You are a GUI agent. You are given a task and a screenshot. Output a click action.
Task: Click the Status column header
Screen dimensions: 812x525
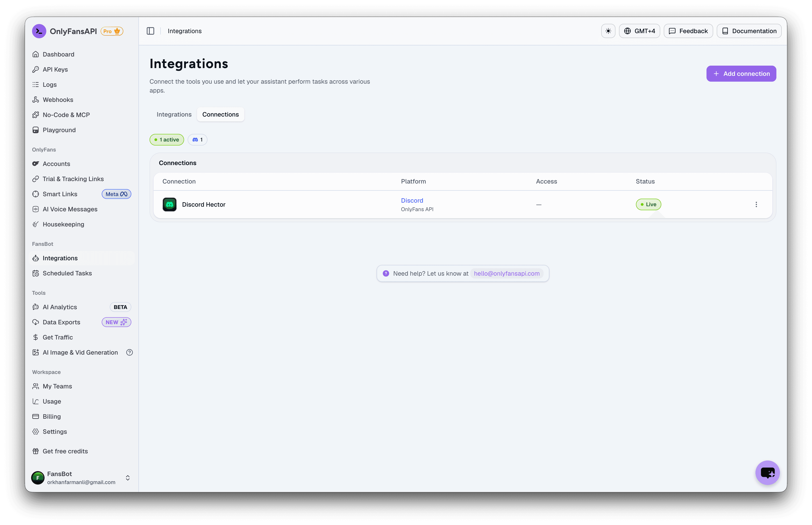[645, 181]
